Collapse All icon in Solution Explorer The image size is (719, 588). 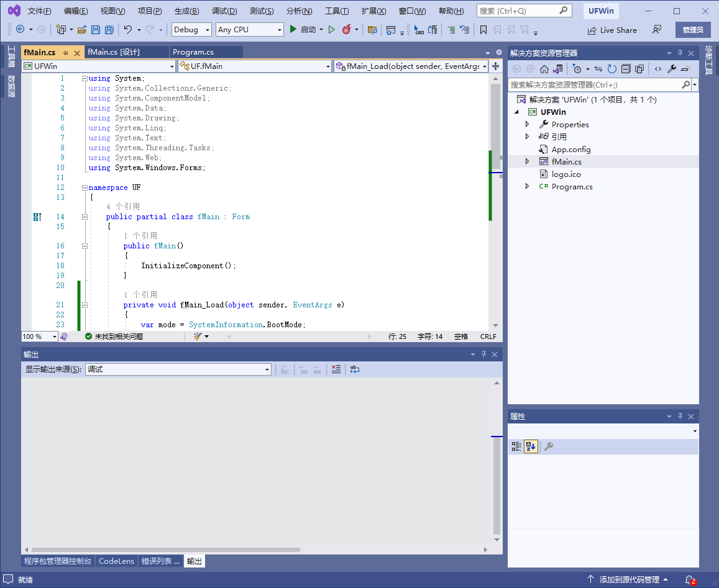(x=626, y=69)
